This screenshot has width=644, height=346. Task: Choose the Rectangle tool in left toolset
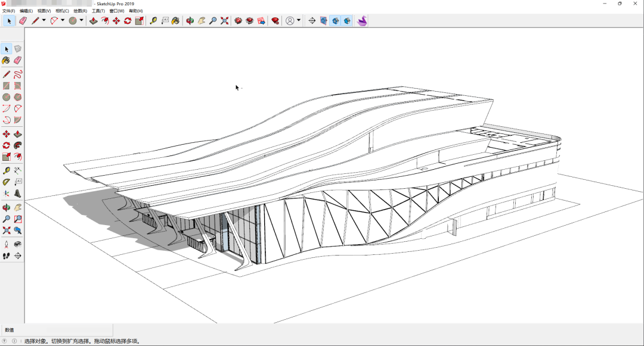point(6,86)
